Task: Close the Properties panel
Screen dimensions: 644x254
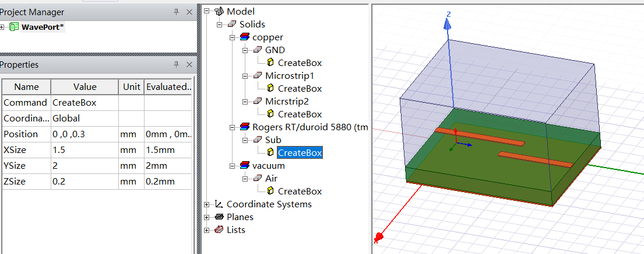Action: point(189,64)
